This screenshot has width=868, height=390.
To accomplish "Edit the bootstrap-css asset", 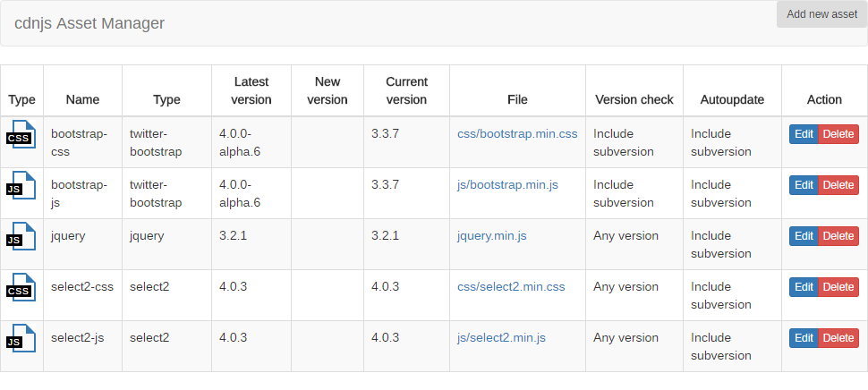I will [804, 134].
